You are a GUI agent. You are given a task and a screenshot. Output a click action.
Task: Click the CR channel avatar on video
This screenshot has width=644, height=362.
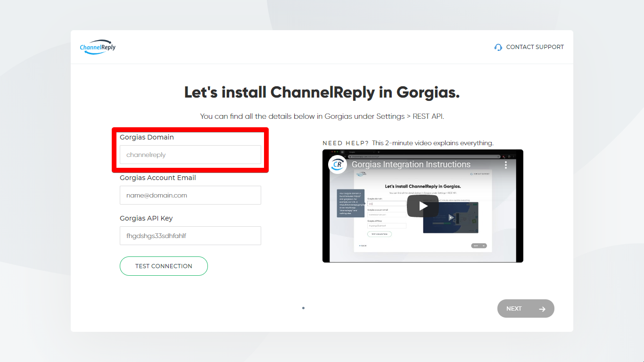pos(338,165)
